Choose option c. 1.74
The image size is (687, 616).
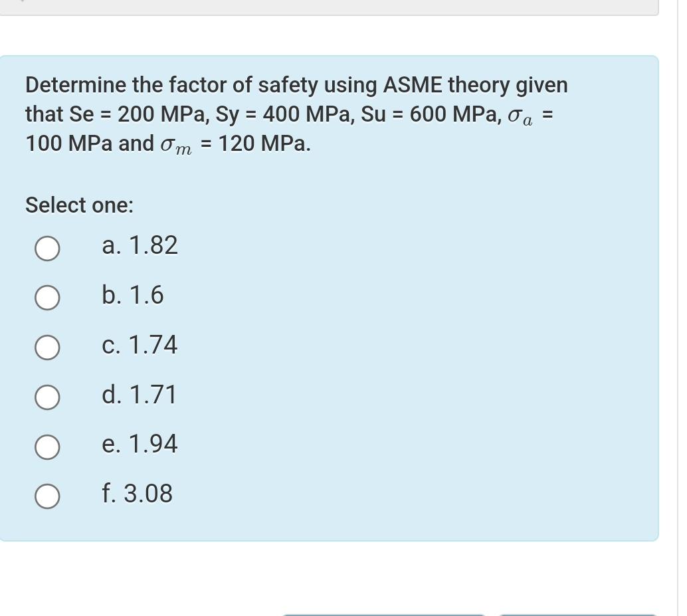[x=47, y=346]
